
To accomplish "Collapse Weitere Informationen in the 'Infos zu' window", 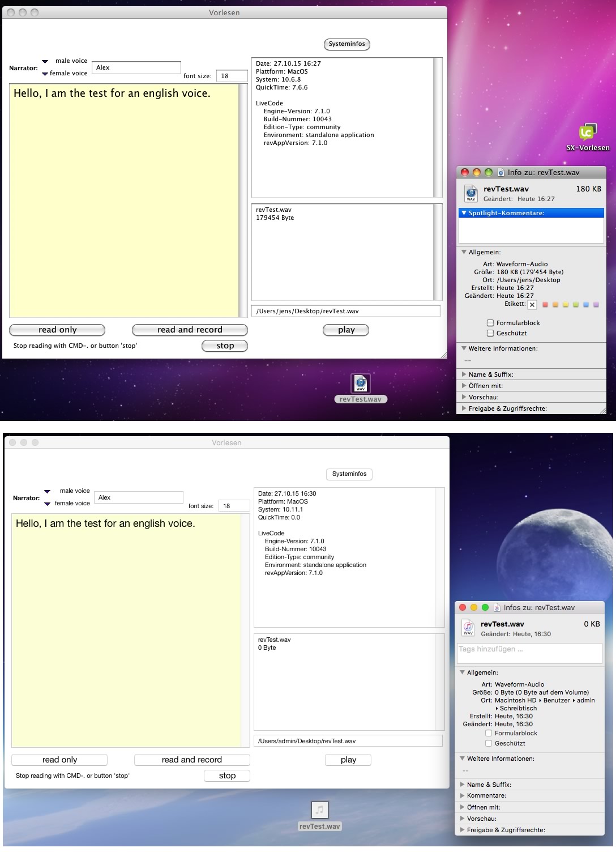I will pyautogui.click(x=463, y=759).
